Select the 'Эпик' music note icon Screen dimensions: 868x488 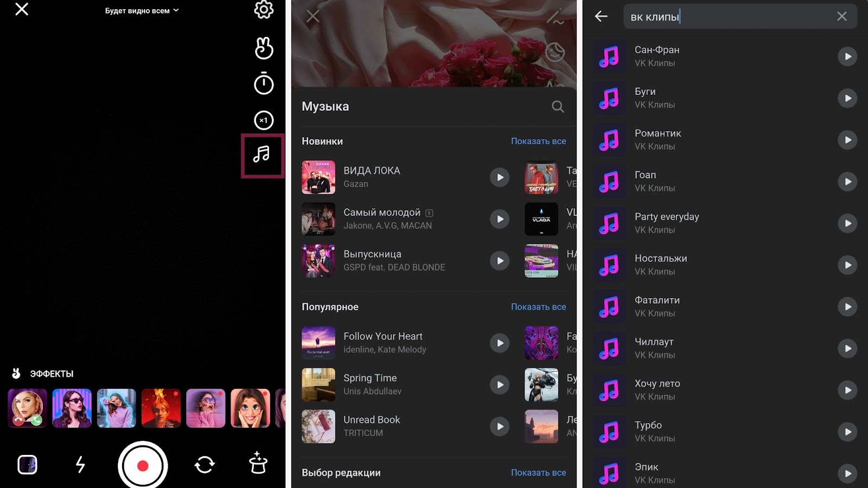click(609, 473)
